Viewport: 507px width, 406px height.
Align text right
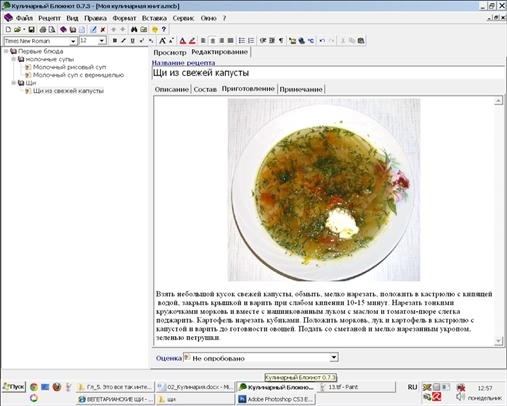tap(221, 41)
